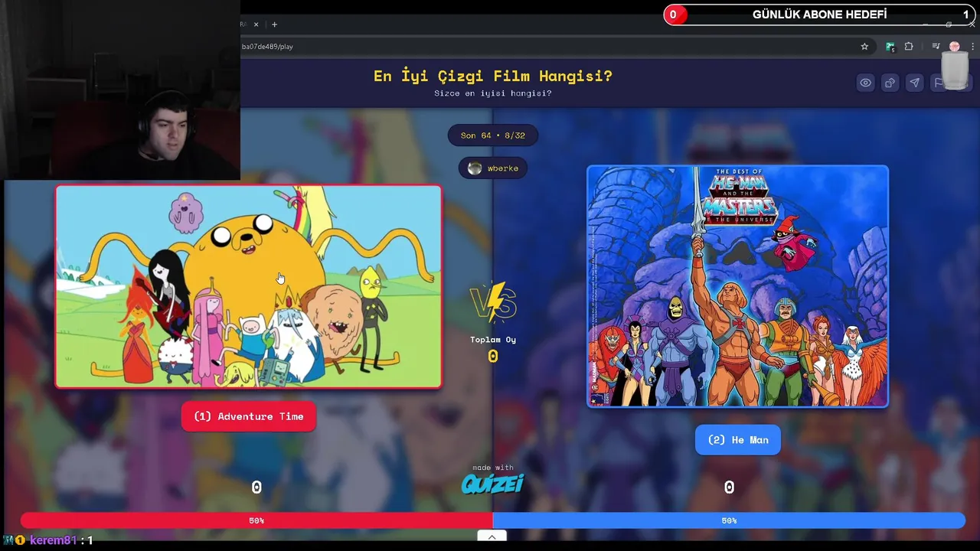Click the GÜNLÜK ABONE HEDEFİ goal bar
This screenshot has height=551, width=980.
819,15
